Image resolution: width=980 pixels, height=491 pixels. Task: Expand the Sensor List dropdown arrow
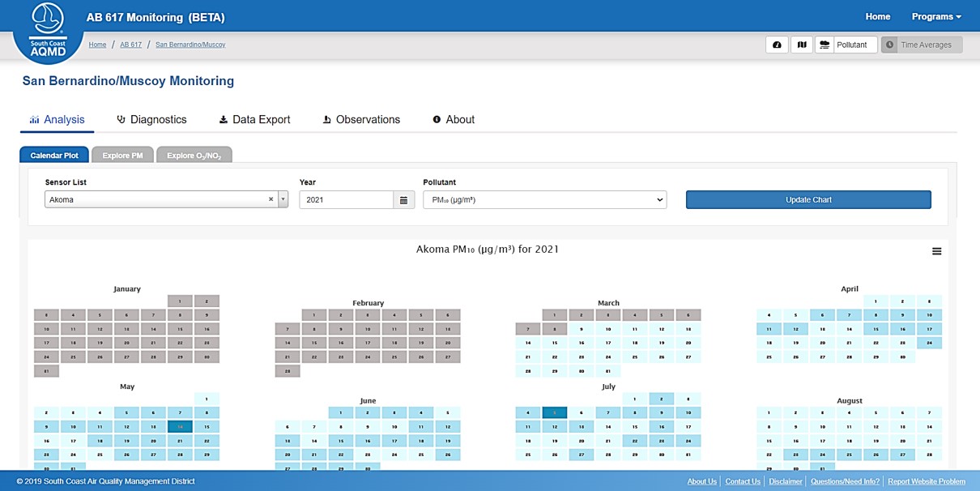(283, 200)
